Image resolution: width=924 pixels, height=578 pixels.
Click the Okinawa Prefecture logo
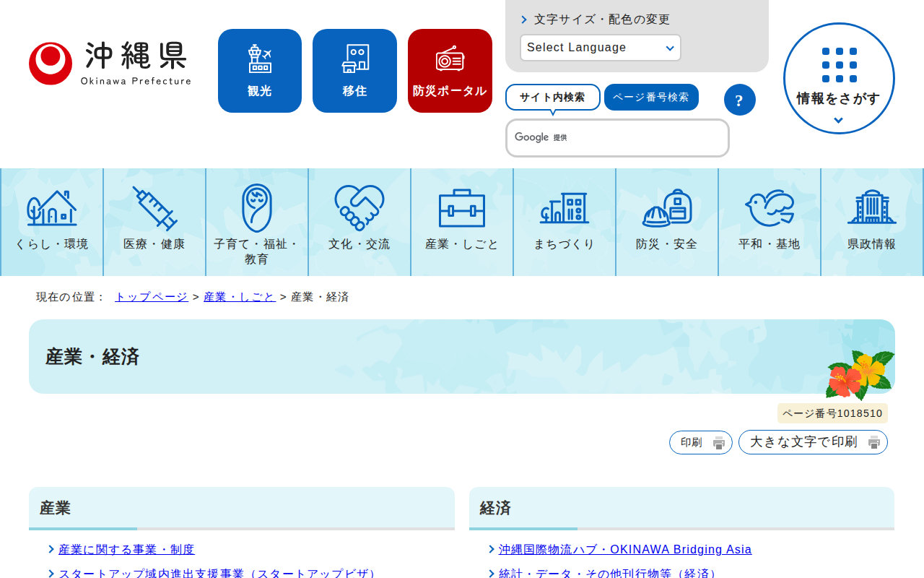[x=110, y=64]
